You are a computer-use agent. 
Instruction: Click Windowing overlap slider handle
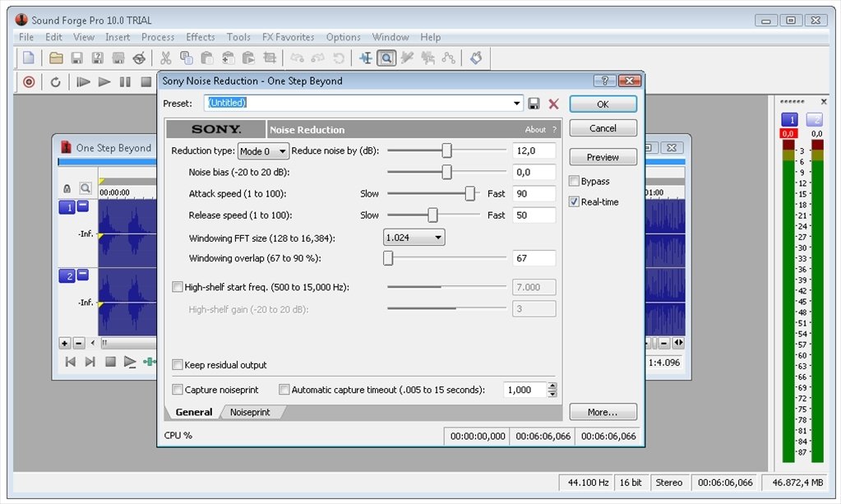pos(388,258)
